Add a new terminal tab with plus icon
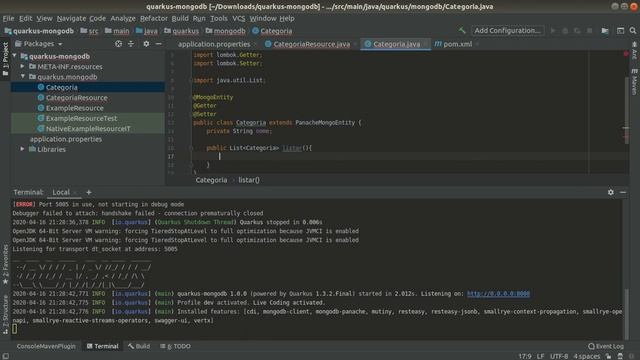This screenshot has height=360, width=640. pyautogui.click(x=89, y=192)
